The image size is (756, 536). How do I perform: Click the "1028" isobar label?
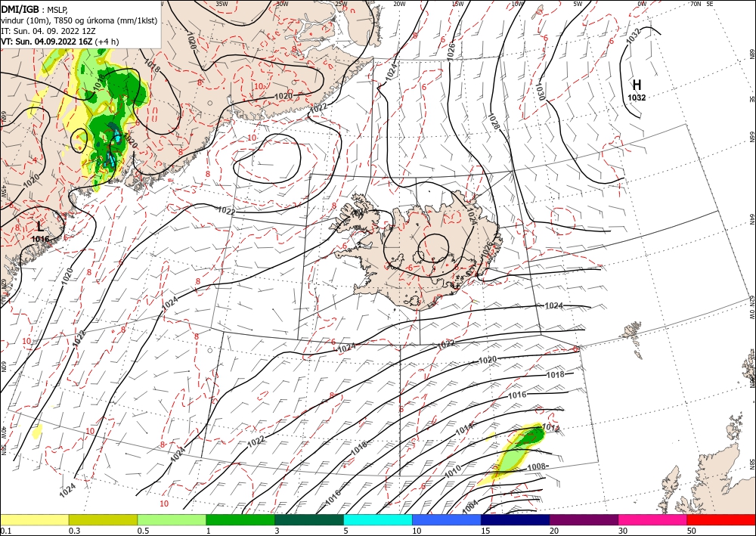point(493,123)
